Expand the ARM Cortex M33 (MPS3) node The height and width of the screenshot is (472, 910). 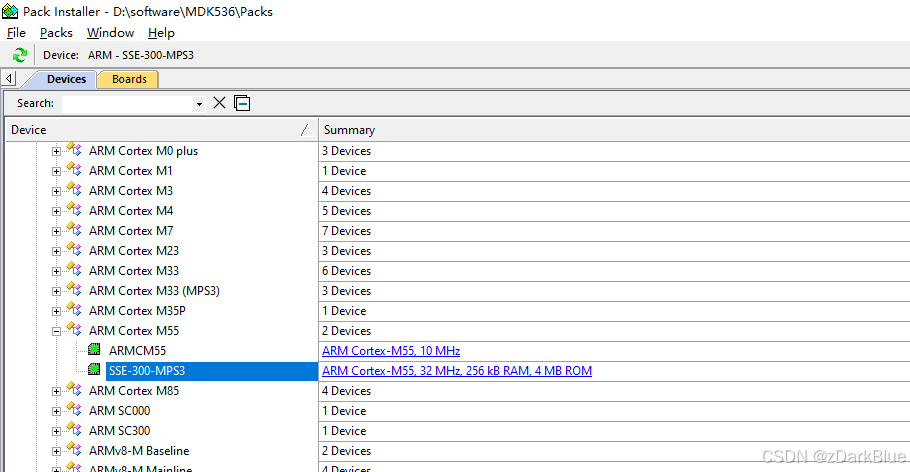click(x=56, y=291)
